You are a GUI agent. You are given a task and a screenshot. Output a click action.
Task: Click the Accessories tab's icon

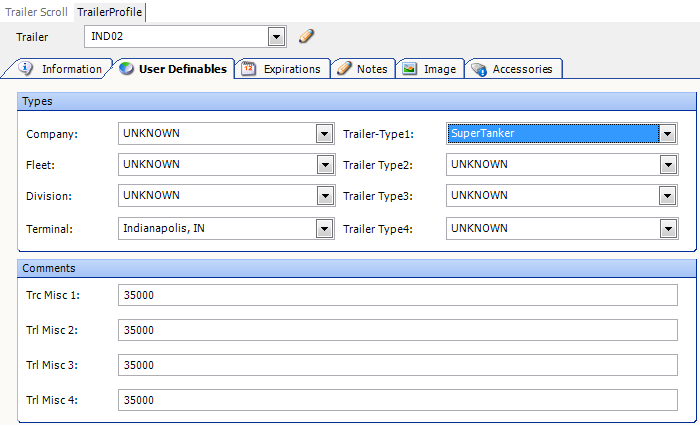point(479,69)
